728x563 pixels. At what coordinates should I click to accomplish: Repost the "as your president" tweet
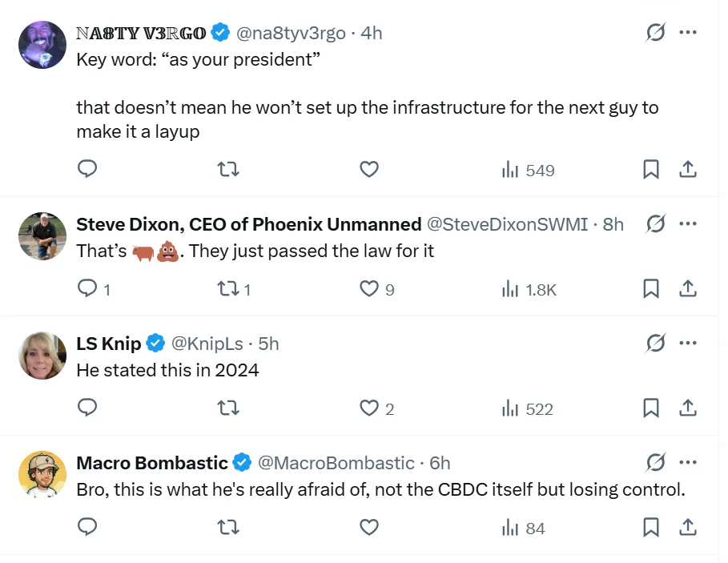click(228, 169)
